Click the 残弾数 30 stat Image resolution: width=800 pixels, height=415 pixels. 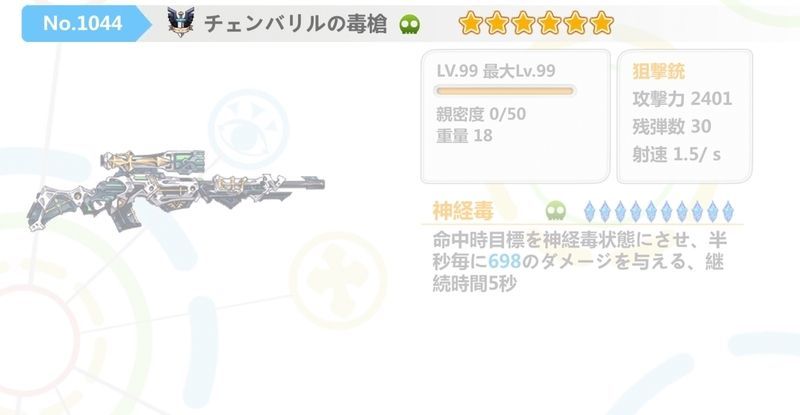click(x=671, y=126)
